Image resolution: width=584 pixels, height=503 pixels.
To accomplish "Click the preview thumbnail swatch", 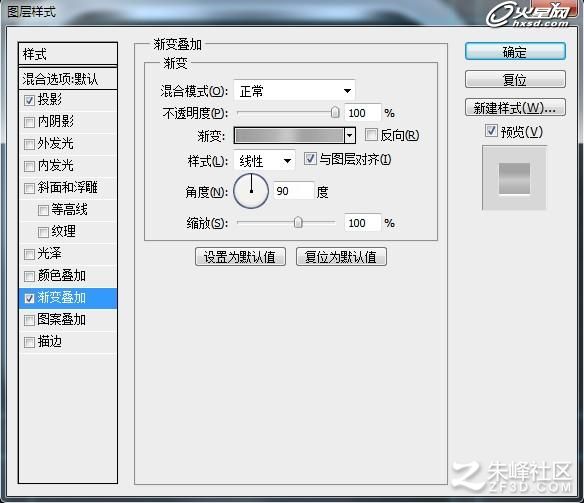I will (514, 178).
